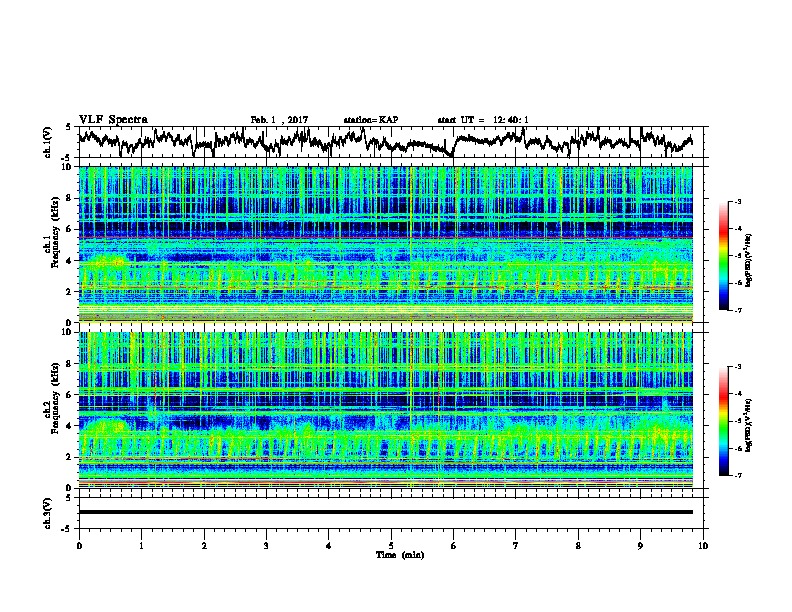The width and height of the screenshot is (792, 612).
Task: Click the "ch.1(V)" axis label
Action: point(48,142)
